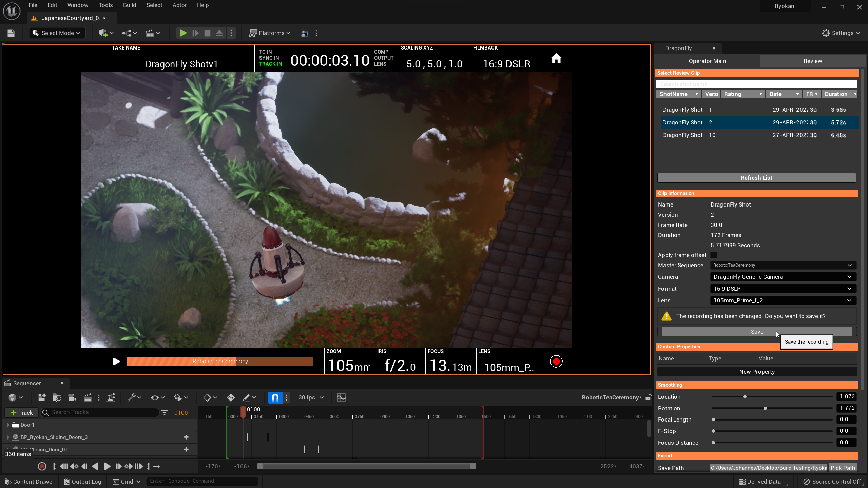This screenshot has width=868, height=488.
Task: Open the Format 16:9 DSLR dropdown
Action: pos(783,289)
